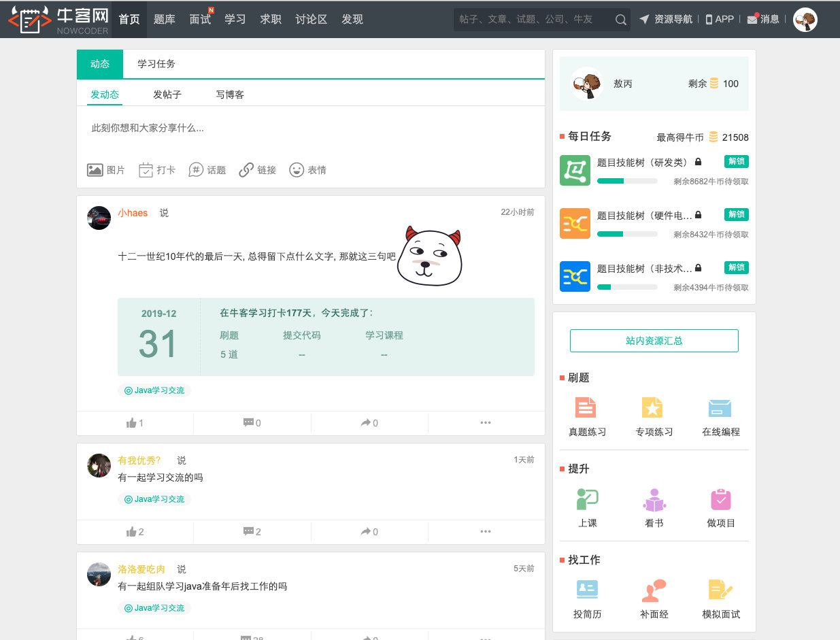The image size is (840, 640).
Task: Open 小haes's user profile name
Action: [133, 213]
